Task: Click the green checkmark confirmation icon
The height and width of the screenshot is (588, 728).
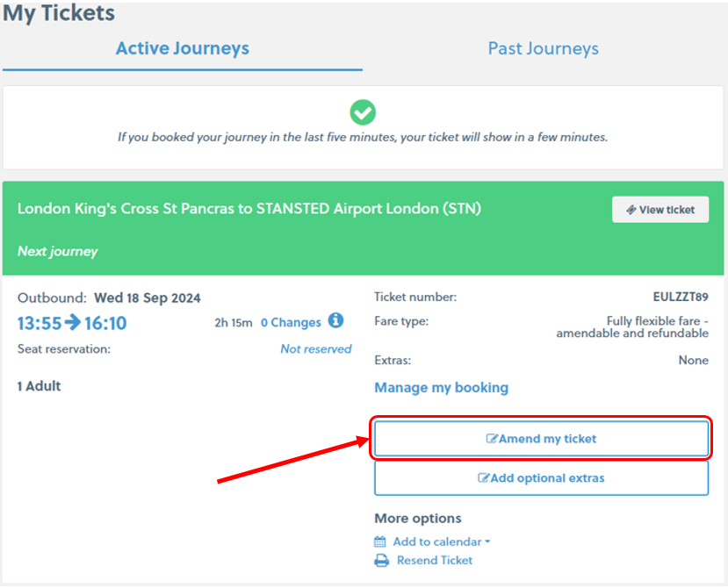Action: tap(363, 111)
